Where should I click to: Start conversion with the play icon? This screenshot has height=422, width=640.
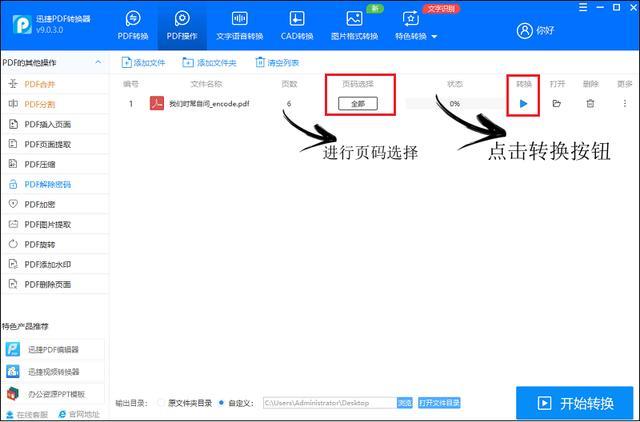click(523, 104)
